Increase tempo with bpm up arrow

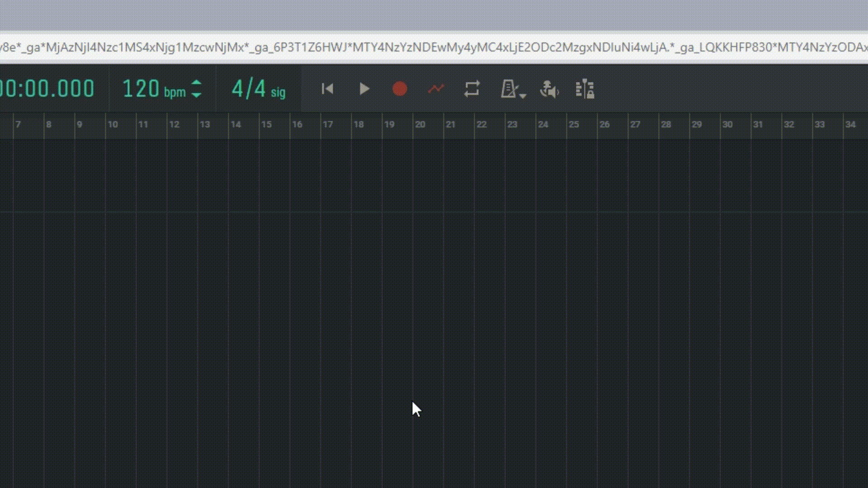click(x=196, y=83)
